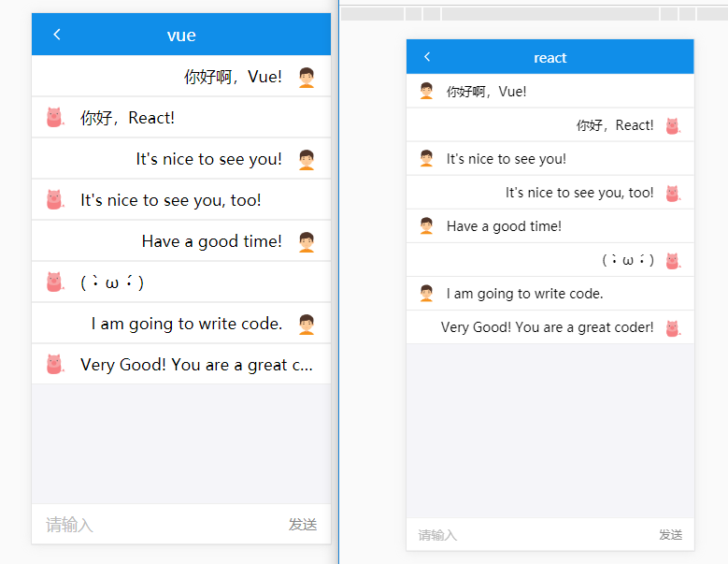
Task: Click pig avatar beside '你好，React!' in react chat
Action: [673, 125]
